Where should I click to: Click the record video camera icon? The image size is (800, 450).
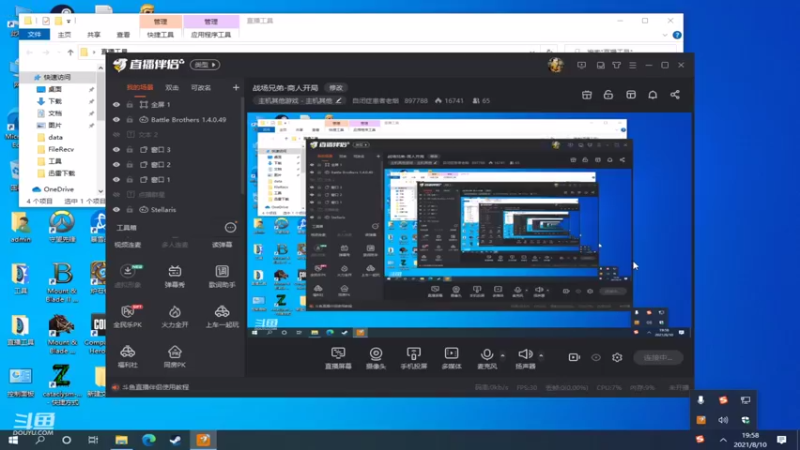coord(574,357)
